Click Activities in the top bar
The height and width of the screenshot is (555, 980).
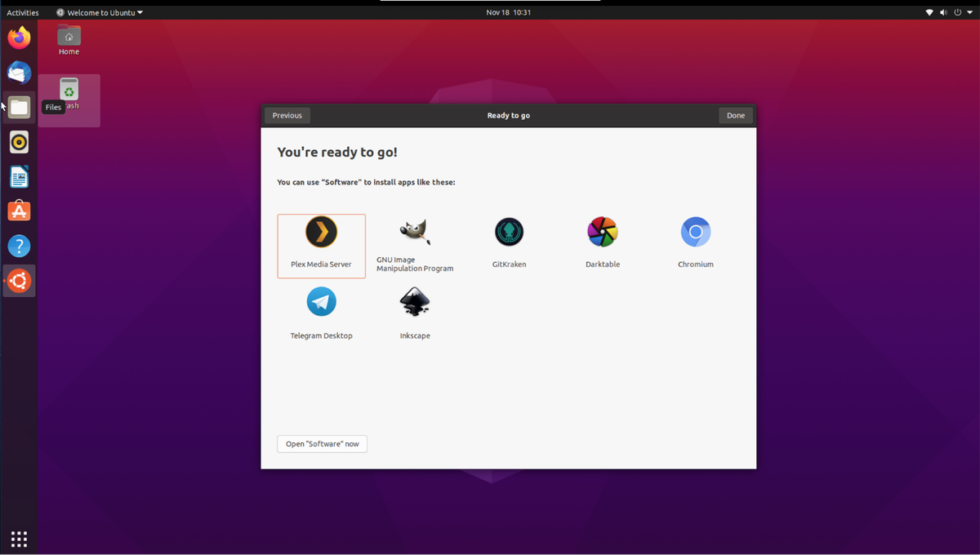tap(22, 12)
